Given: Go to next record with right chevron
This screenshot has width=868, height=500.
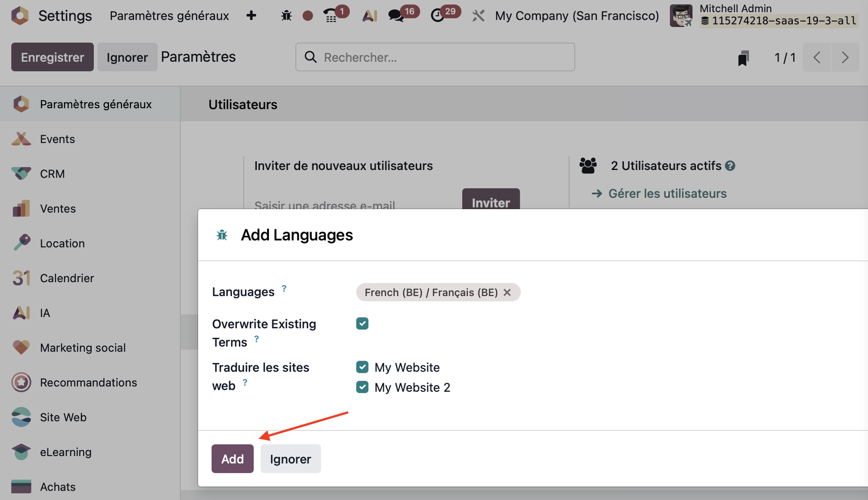Looking at the screenshot, I should pos(845,57).
